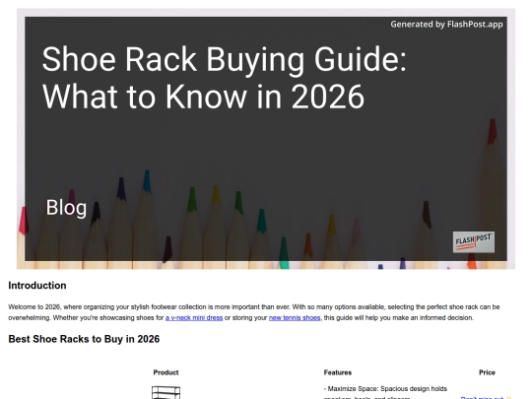Click the 'Features' column header
Screen dimensions: 532x399
[338, 372]
